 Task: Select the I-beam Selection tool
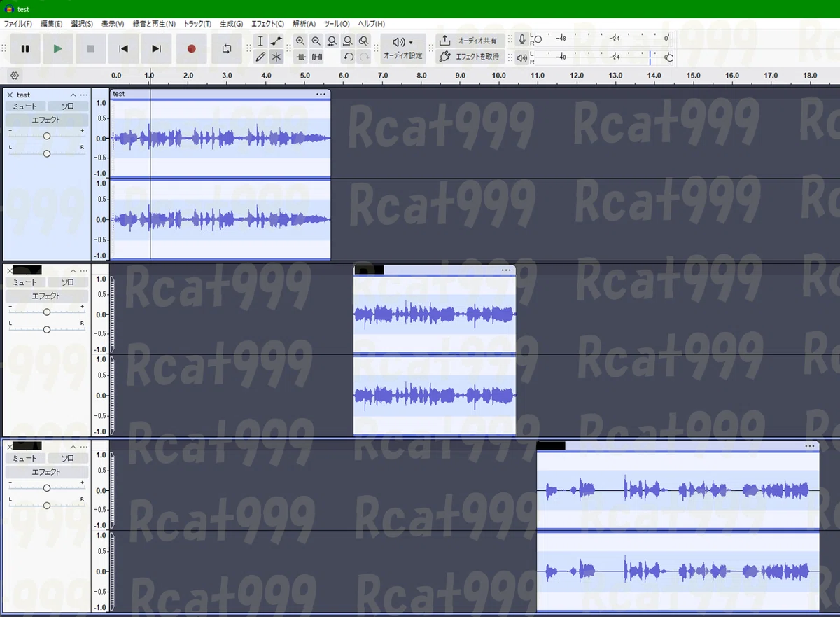pos(260,41)
